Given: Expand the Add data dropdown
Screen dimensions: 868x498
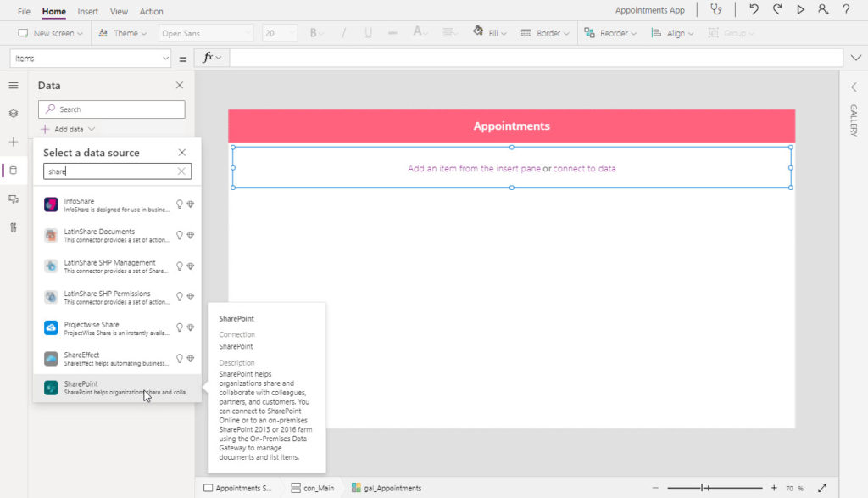Looking at the screenshot, I should point(68,129).
